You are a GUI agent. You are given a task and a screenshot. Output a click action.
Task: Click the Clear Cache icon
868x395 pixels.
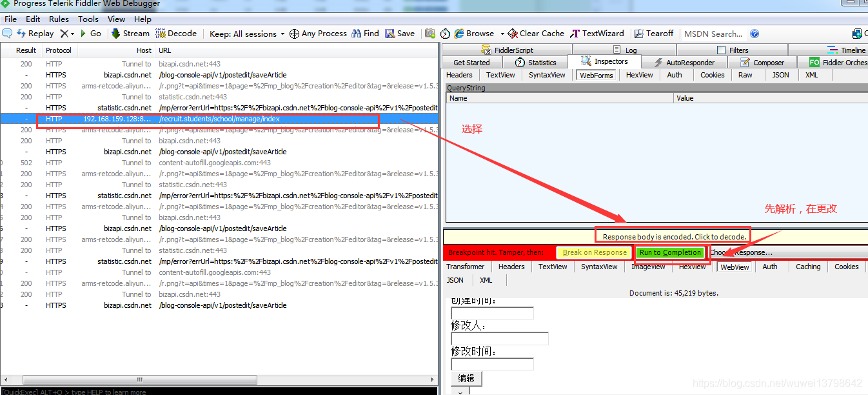513,34
